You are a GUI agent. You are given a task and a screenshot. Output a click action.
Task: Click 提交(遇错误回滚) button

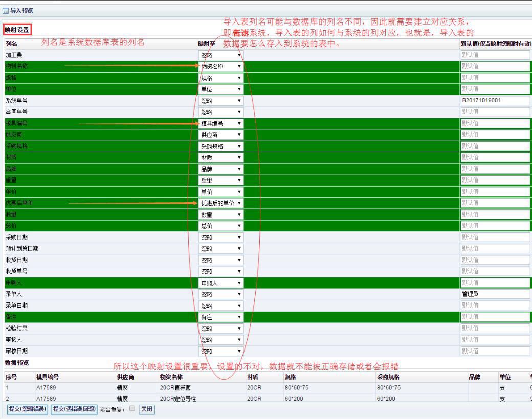tap(74, 409)
